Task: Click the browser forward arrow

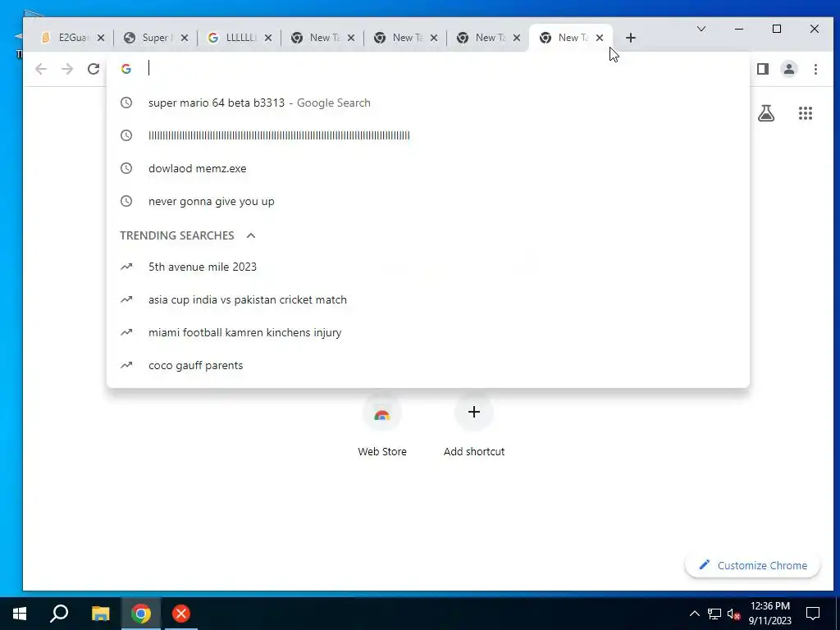Action: pos(67,69)
